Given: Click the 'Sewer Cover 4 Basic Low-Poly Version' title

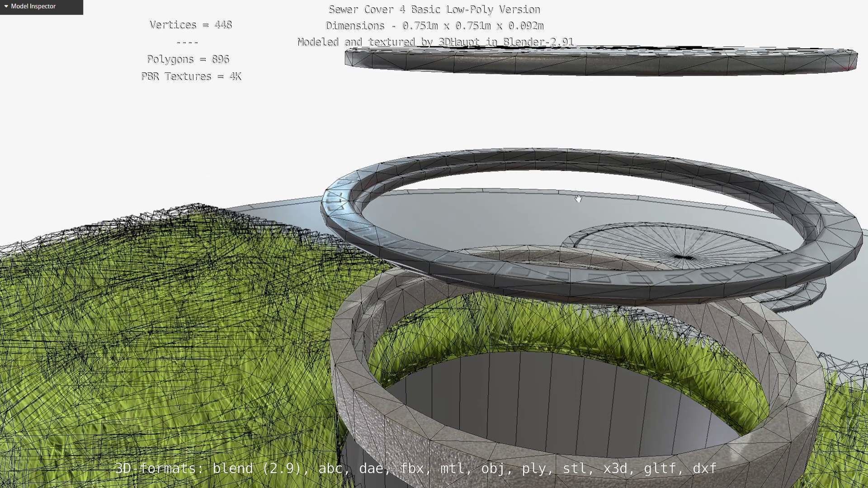Looking at the screenshot, I should pyautogui.click(x=434, y=9).
